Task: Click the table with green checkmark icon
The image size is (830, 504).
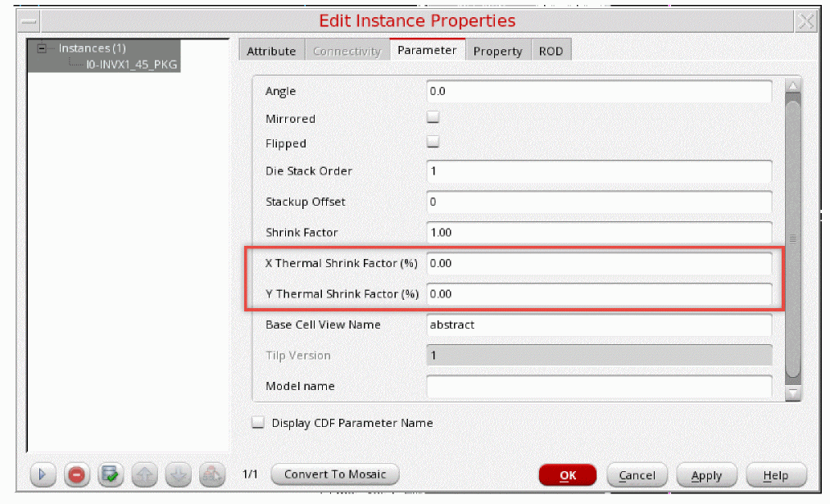Action: 111,474
